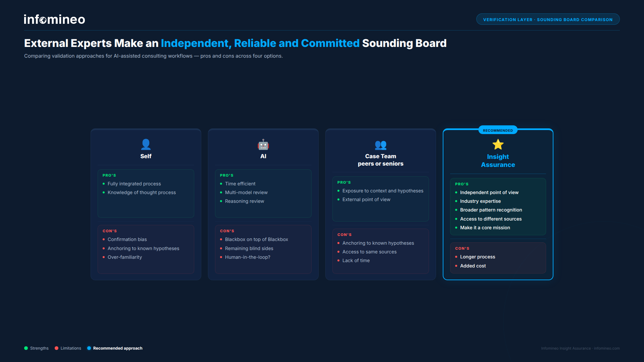The image size is (644, 362).
Task: Click the RECOMMENDED badge
Action: [x=498, y=130]
